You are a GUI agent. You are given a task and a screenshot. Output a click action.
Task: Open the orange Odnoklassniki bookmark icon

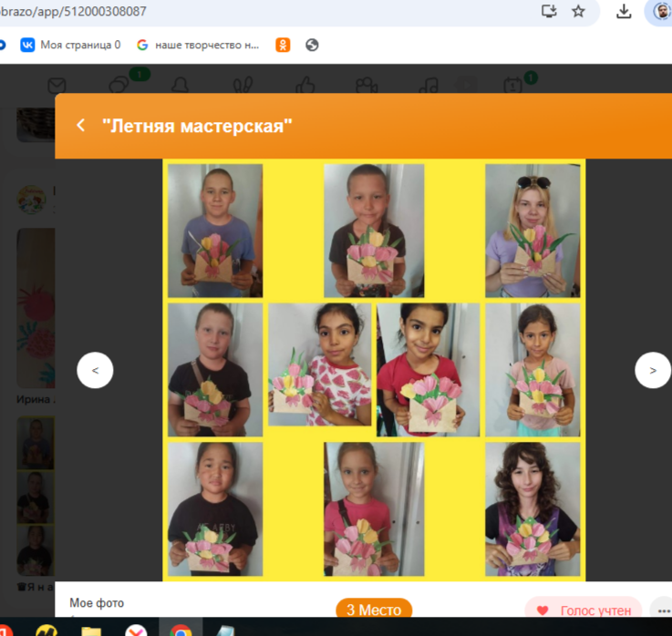point(283,45)
